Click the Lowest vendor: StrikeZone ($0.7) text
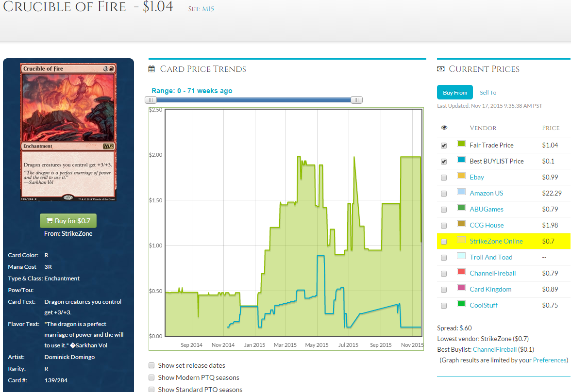 click(483, 339)
